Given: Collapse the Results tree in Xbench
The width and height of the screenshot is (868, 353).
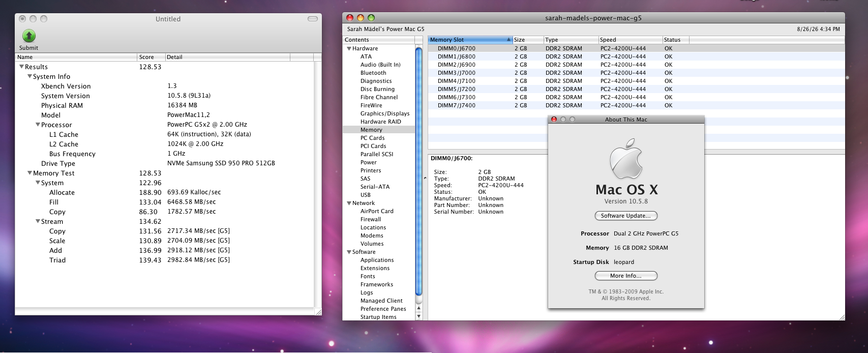Looking at the screenshot, I should 21,67.
